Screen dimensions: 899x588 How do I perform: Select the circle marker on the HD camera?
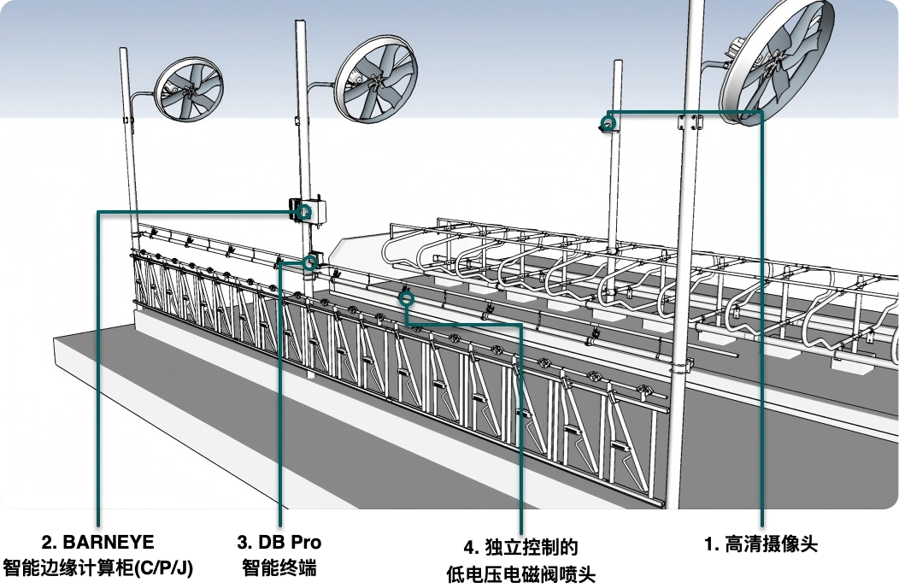pos(608,123)
